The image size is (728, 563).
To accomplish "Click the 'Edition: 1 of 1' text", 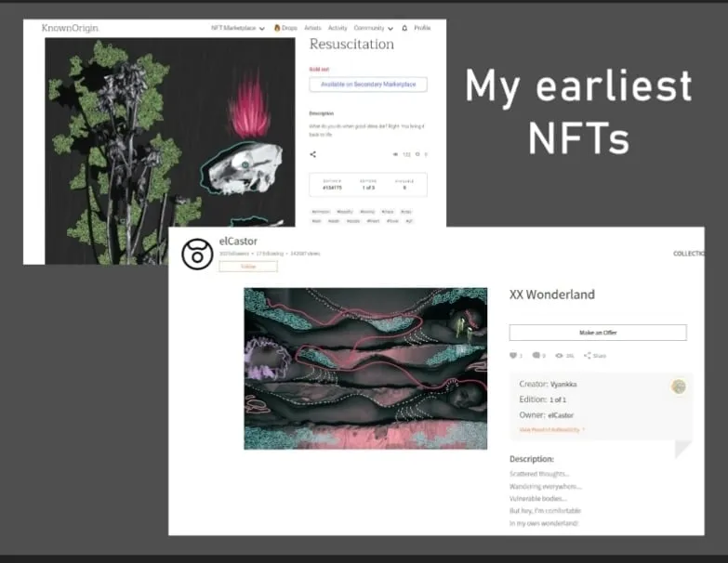I will [x=542, y=399].
